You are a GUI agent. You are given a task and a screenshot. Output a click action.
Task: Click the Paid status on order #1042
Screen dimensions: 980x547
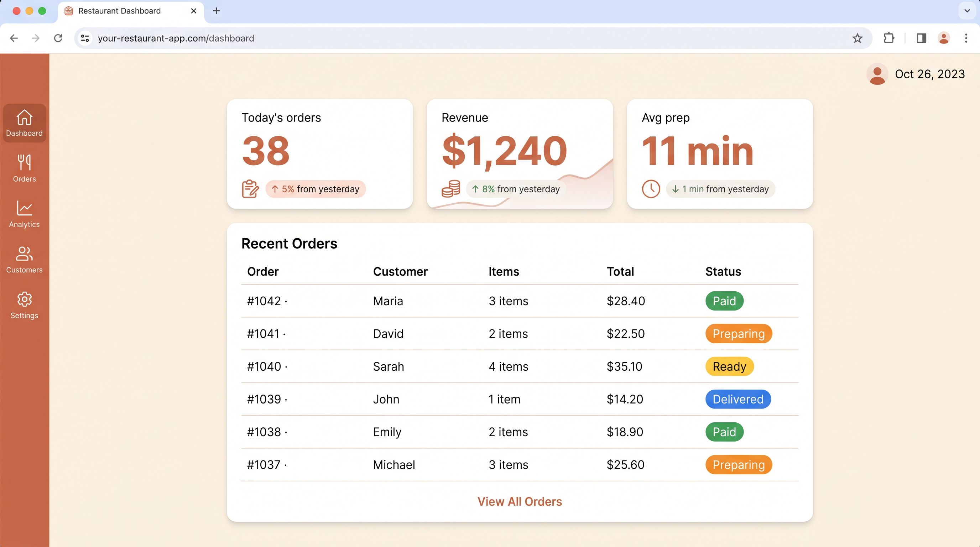tap(724, 301)
